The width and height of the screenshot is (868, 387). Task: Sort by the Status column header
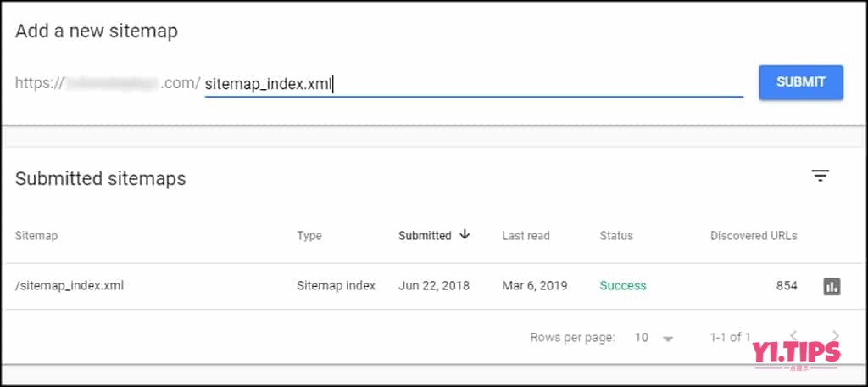pyautogui.click(x=616, y=236)
